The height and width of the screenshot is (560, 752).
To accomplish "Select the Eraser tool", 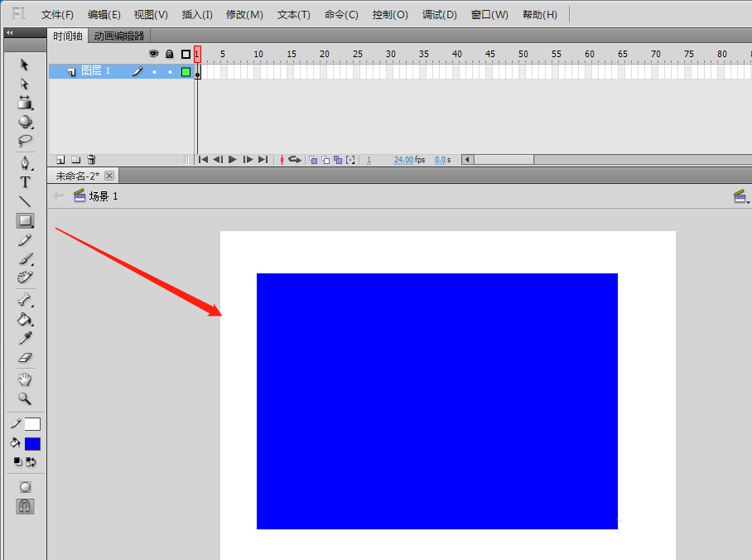I will 25,358.
